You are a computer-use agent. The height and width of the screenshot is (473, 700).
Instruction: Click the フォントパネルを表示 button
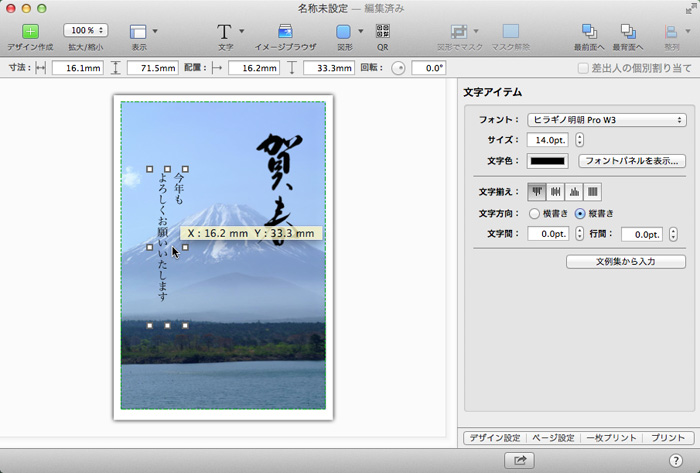coord(631,160)
